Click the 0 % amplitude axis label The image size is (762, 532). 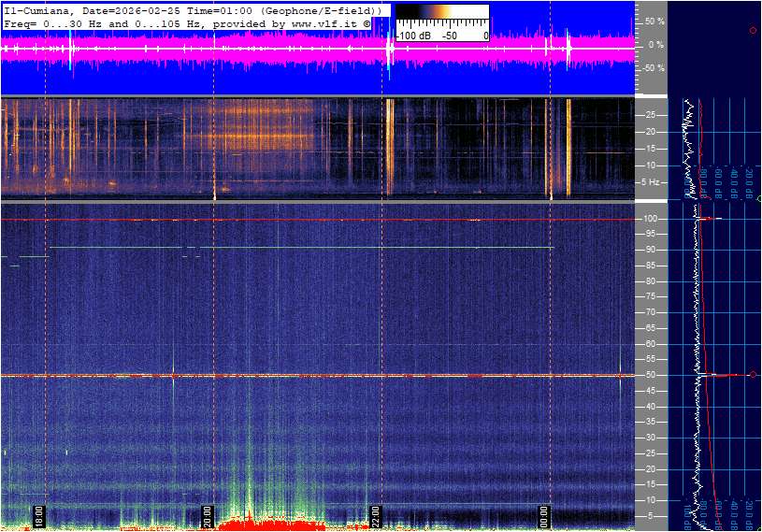tap(656, 44)
